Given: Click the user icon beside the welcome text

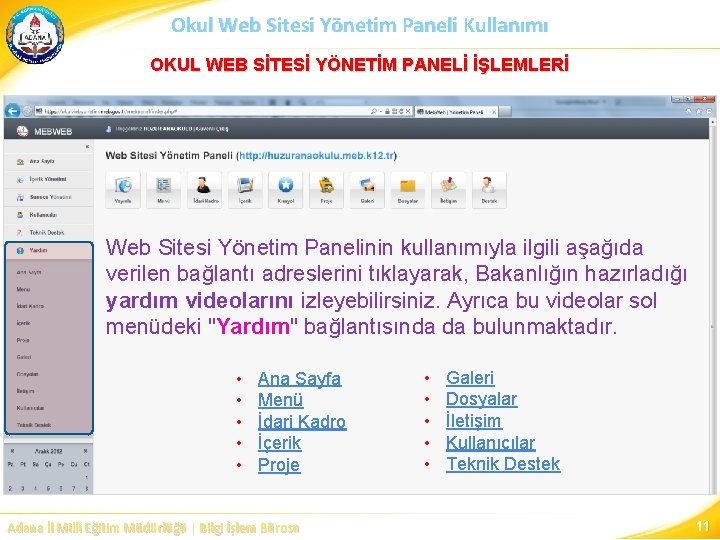Looking at the screenshot, I should [109, 129].
